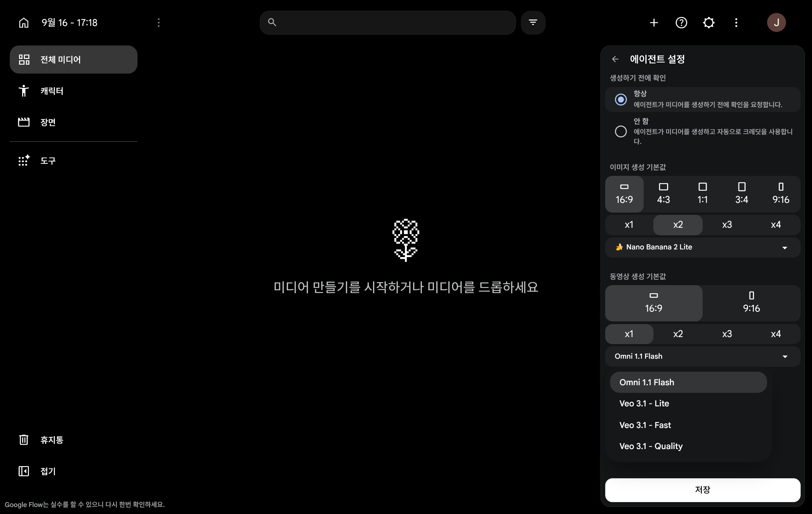Set image output count to x4

(x=775, y=225)
